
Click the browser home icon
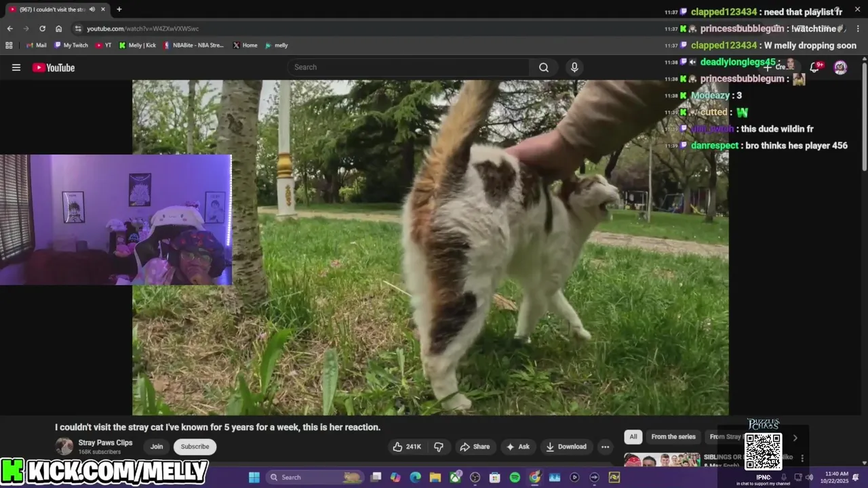[58, 28]
